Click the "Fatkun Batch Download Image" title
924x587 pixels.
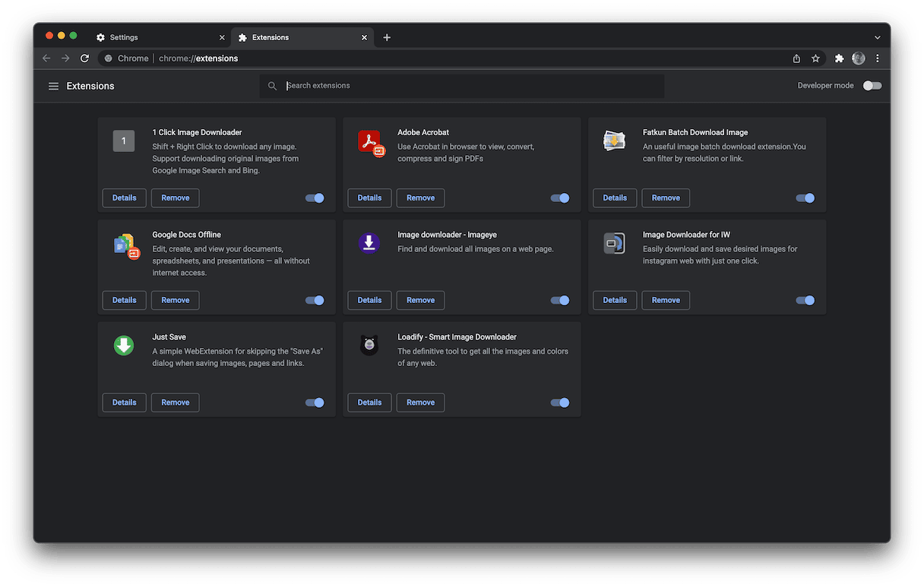pyautogui.click(x=695, y=132)
